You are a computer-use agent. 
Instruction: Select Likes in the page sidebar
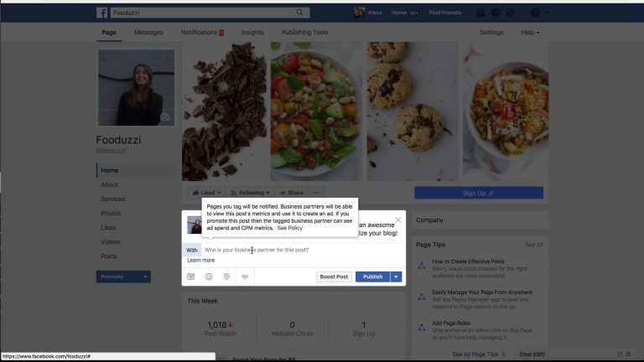coord(108,227)
